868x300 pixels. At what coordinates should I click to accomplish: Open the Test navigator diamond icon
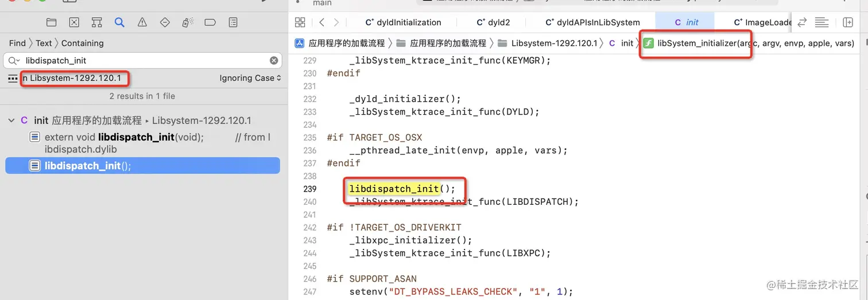click(165, 22)
